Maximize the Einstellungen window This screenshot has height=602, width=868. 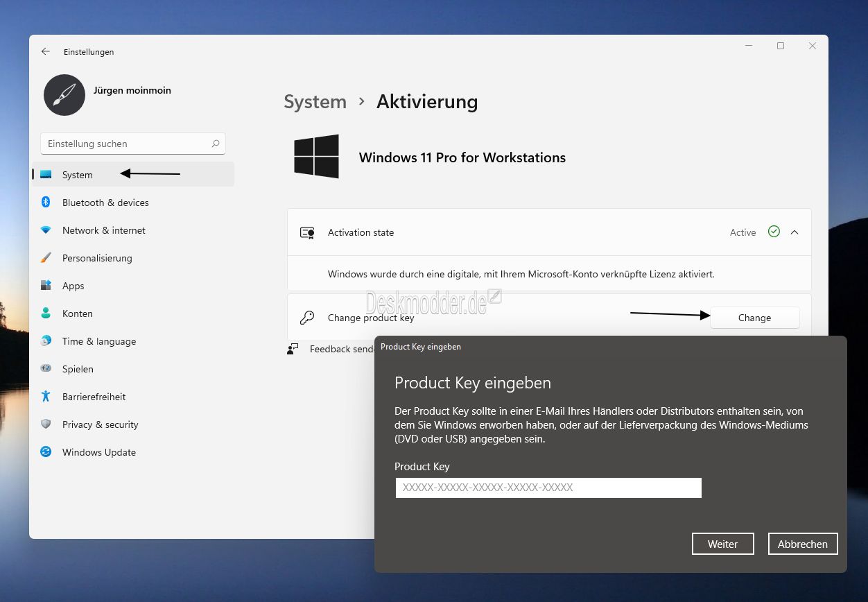[781, 46]
